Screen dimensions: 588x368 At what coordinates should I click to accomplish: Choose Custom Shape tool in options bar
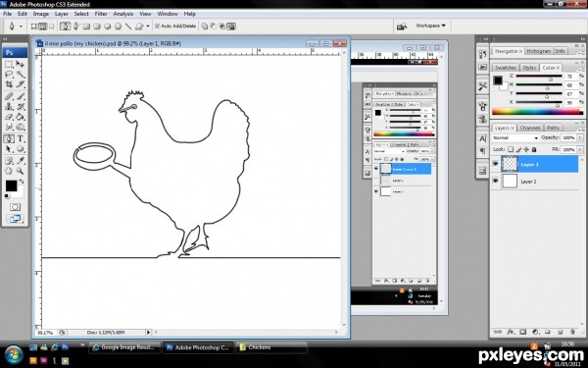pyautogui.click(x=139, y=26)
